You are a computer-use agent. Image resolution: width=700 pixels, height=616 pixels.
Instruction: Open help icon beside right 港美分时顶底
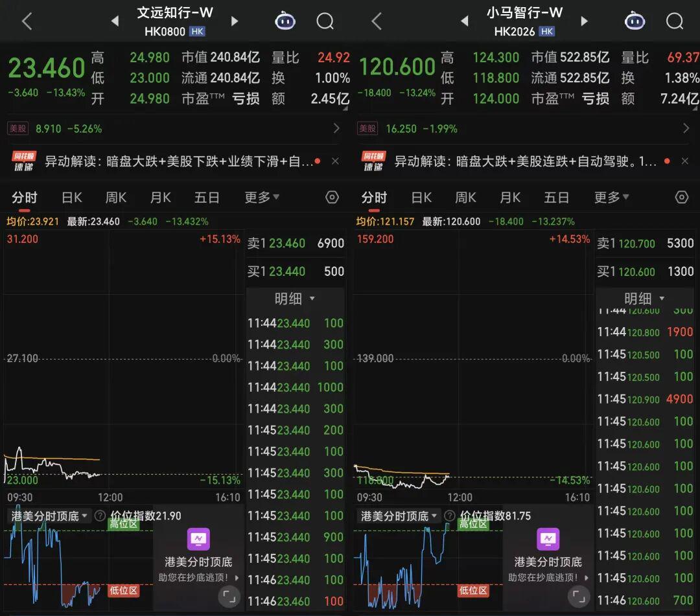point(450,516)
